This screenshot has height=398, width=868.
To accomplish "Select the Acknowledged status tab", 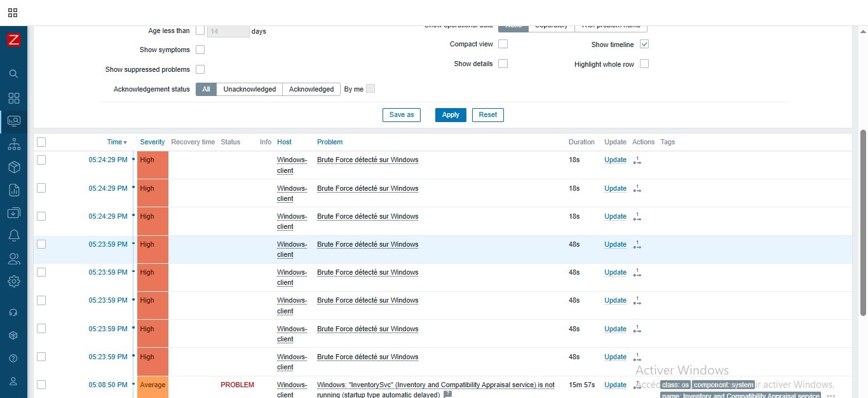I will [x=311, y=89].
